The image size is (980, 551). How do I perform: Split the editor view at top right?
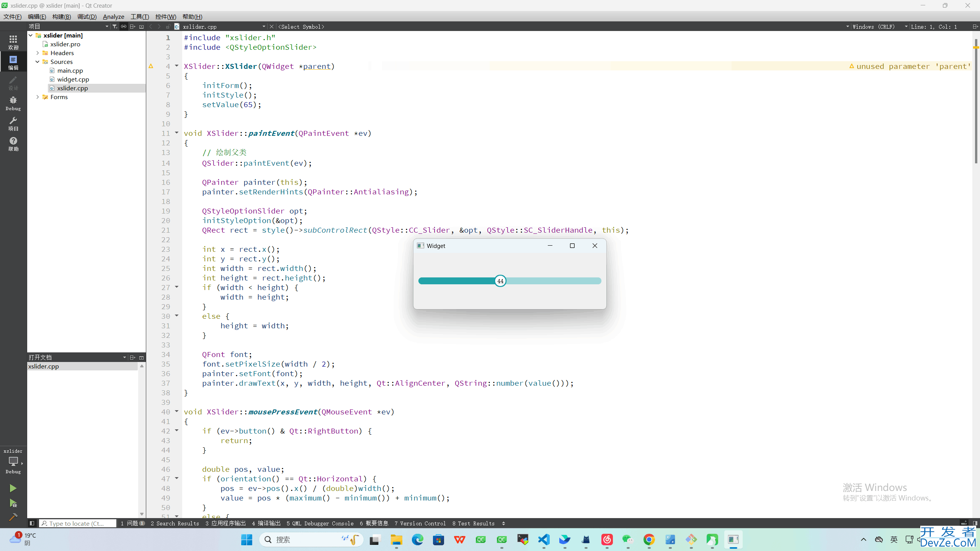point(975,26)
